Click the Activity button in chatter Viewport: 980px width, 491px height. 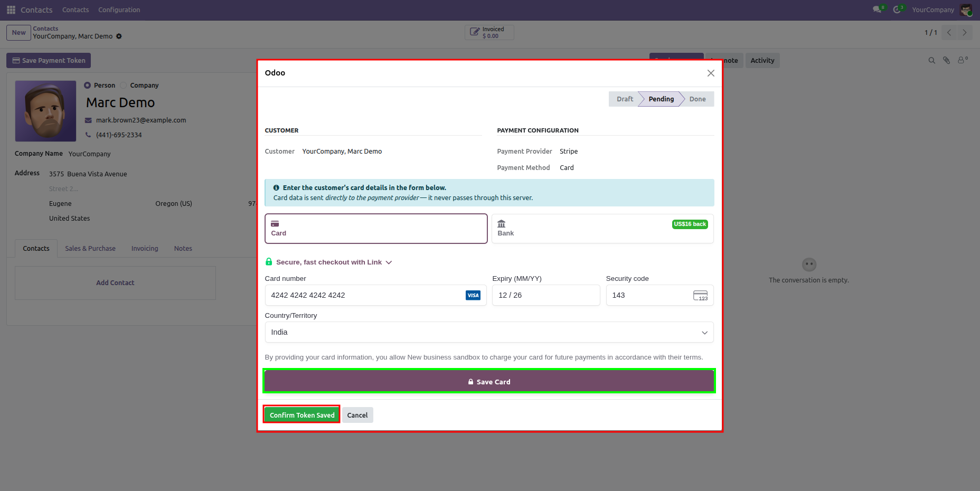[762, 61]
